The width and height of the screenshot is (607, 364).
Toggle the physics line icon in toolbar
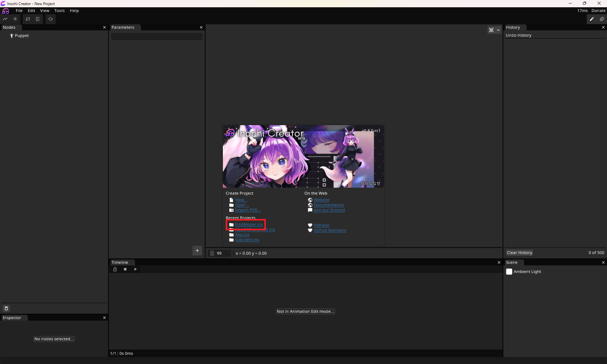(5, 19)
